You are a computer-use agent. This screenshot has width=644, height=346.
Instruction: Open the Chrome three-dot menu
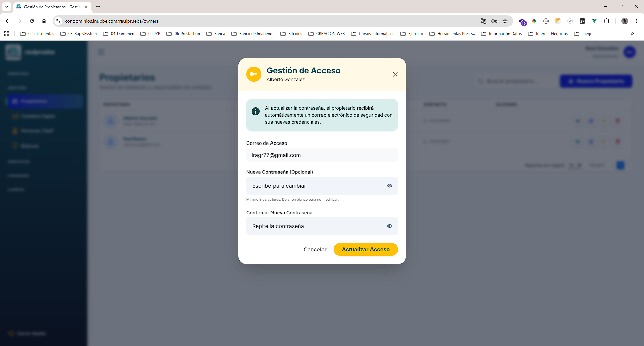click(x=637, y=21)
